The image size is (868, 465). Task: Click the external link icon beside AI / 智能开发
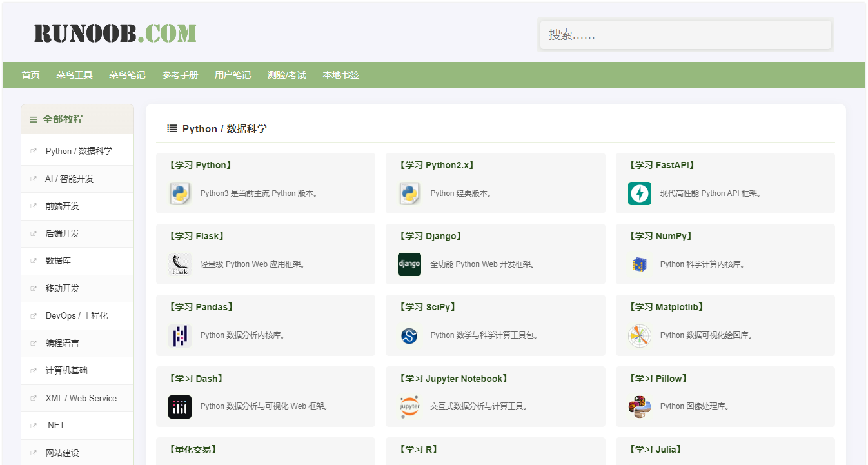click(x=34, y=179)
